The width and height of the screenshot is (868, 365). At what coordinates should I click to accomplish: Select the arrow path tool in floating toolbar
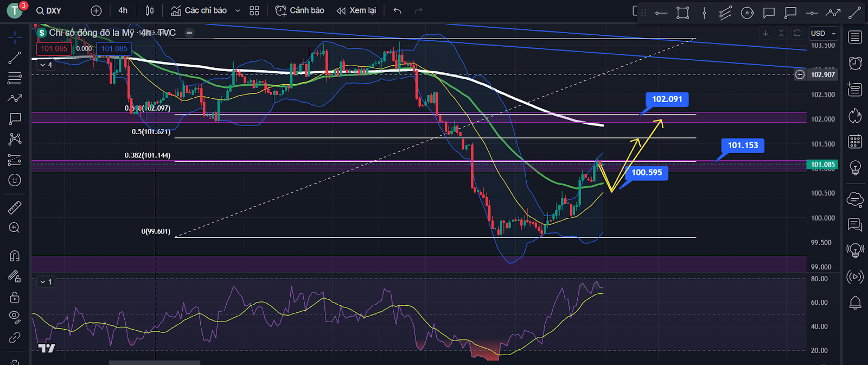pyautogui.click(x=833, y=13)
